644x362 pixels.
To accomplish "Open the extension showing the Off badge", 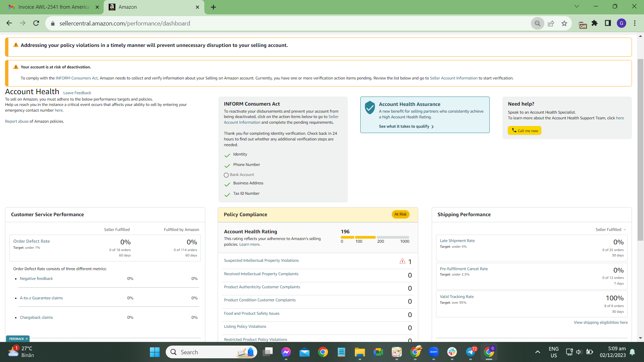I will click(x=583, y=24).
